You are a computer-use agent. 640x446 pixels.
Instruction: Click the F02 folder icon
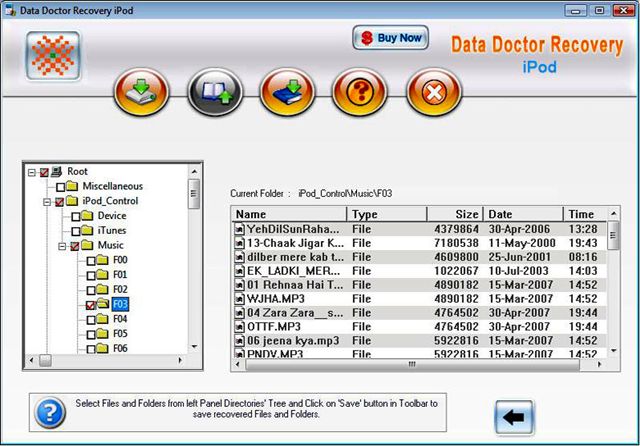click(x=102, y=289)
